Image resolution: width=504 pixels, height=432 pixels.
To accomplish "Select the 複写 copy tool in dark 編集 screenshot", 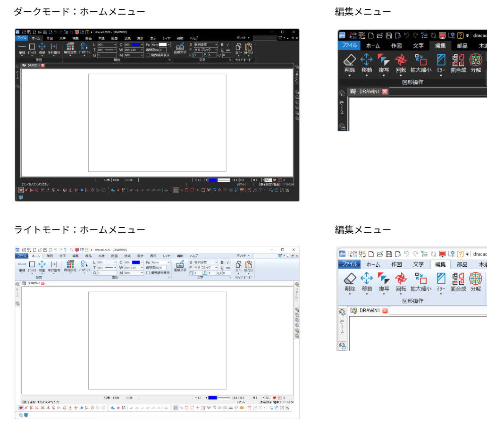I will (384, 63).
